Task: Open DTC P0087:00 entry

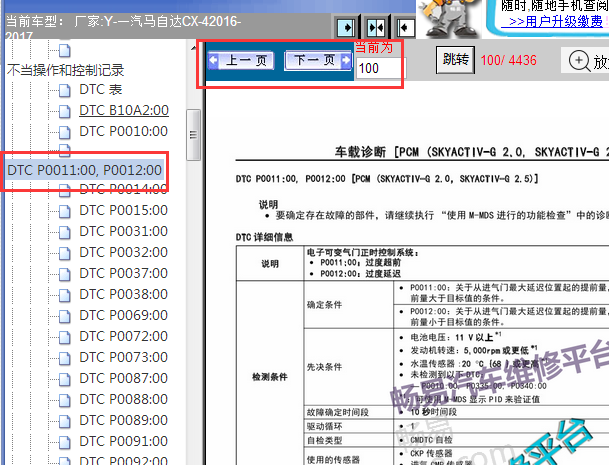Action: pyautogui.click(x=124, y=378)
